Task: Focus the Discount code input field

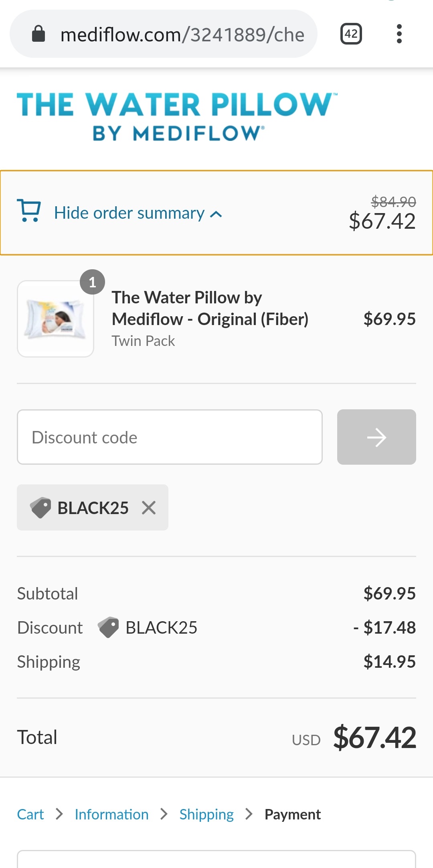Action: point(170,437)
